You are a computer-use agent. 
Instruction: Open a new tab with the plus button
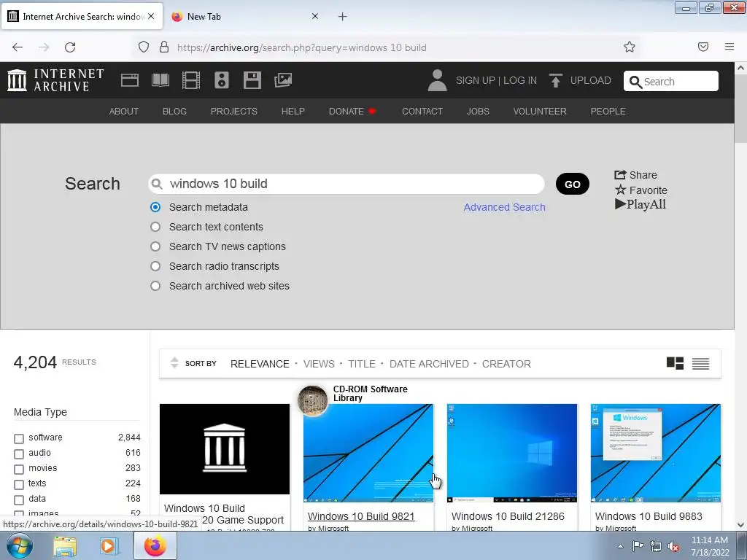pos(342,17)
